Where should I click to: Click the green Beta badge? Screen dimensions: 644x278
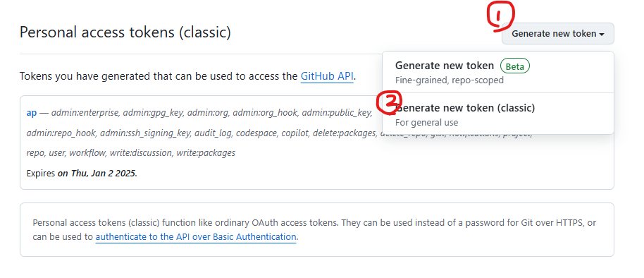[514, 66]
